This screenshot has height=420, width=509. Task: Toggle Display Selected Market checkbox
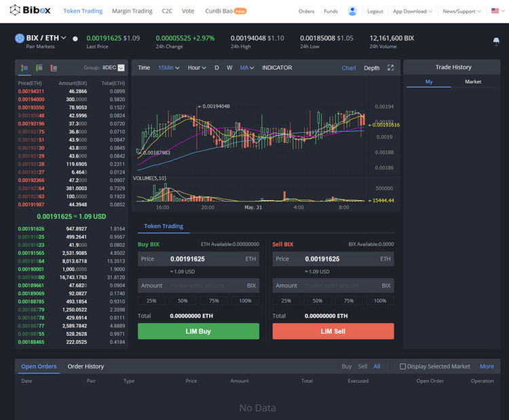tap(402, 366)
